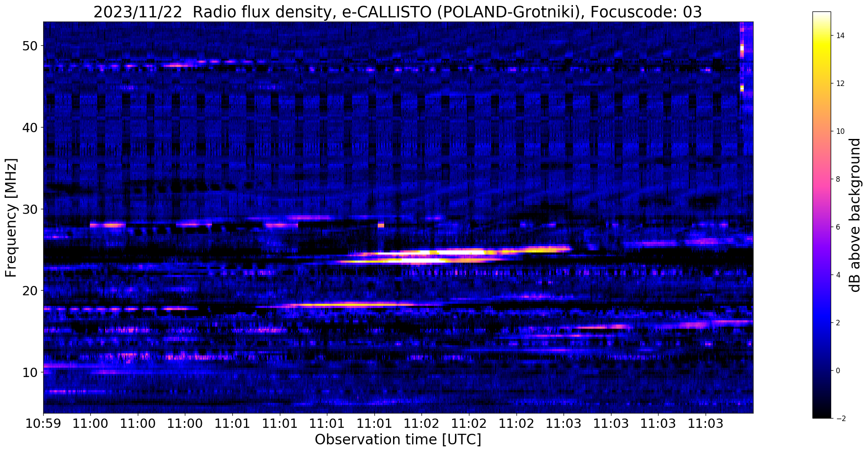Click the 50 MHz tick label
The width and height of the screenshot is (868, 452).
click(30, 46)
